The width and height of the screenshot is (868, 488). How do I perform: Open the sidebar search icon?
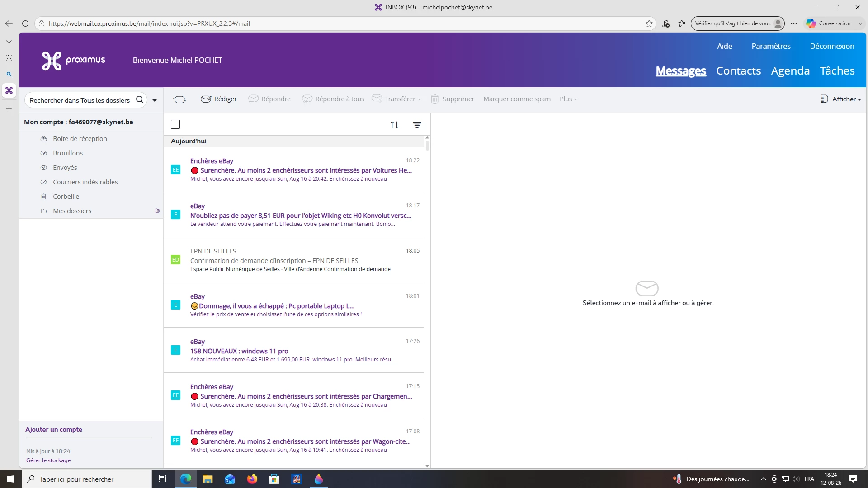[9, 74]
